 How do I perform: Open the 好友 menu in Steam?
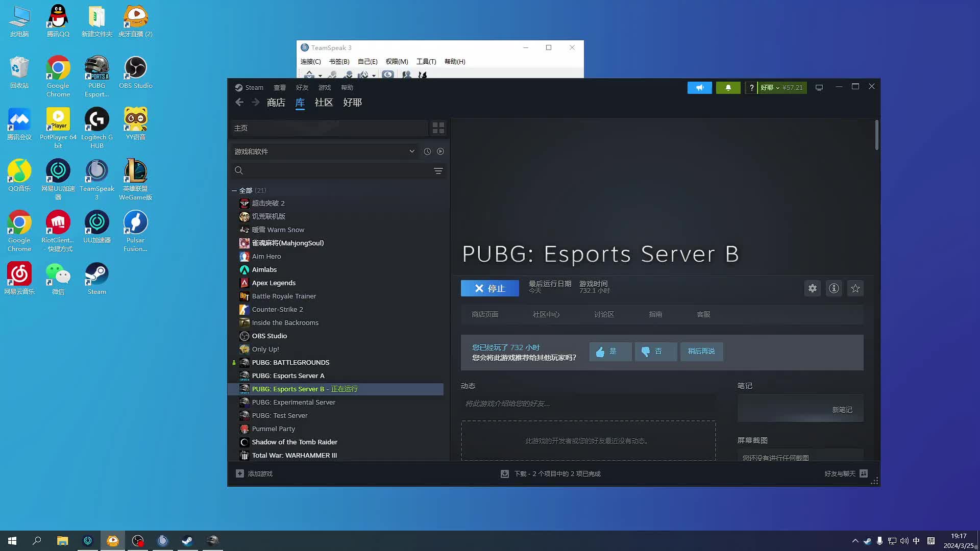point(302,87)
